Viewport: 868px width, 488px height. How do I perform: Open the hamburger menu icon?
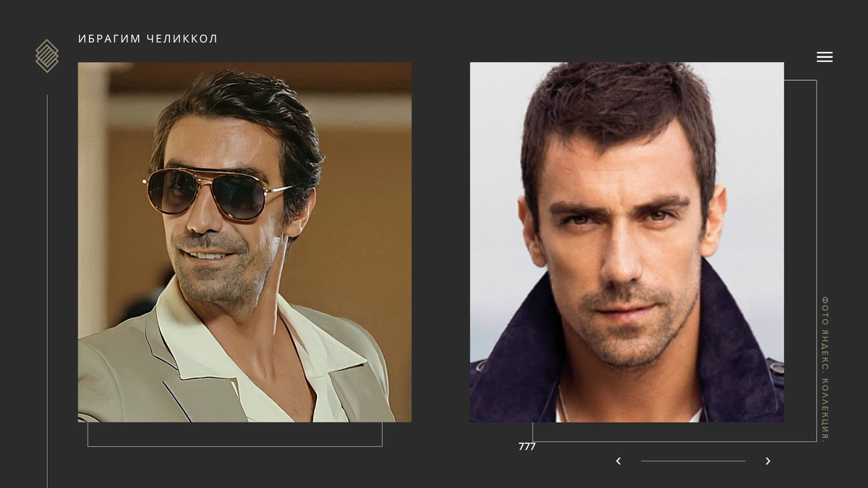tap(825, 57)
